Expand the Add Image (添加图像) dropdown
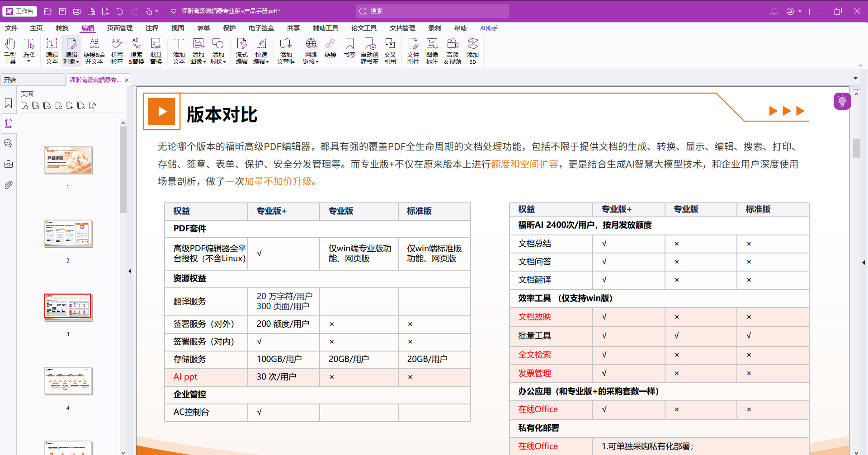The height and width of the screenshot is (455, 868). pyautogui.click(x=204, y=62)
